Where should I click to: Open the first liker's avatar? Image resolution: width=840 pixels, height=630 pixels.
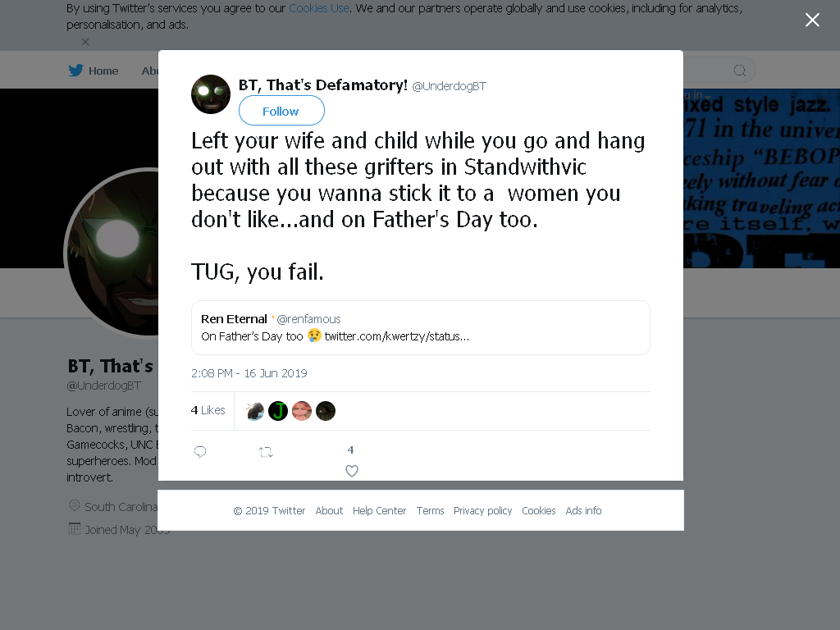click(x=254, y=411)
